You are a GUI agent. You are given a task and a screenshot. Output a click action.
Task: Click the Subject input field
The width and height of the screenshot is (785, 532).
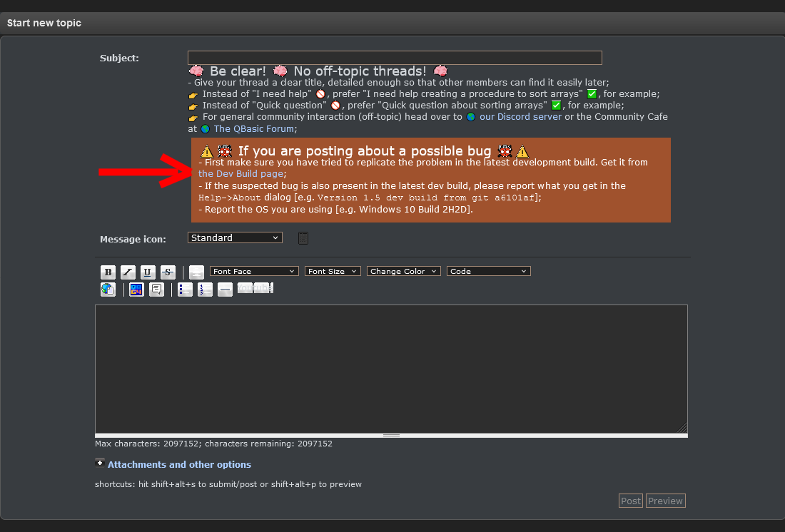pyautogui.click(x=395, y=58)
